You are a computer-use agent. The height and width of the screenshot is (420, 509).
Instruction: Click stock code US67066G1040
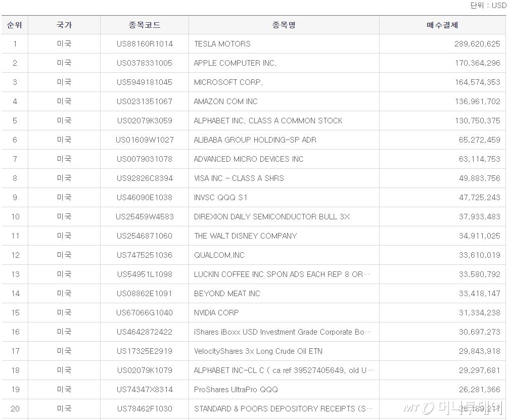point(145,312)
